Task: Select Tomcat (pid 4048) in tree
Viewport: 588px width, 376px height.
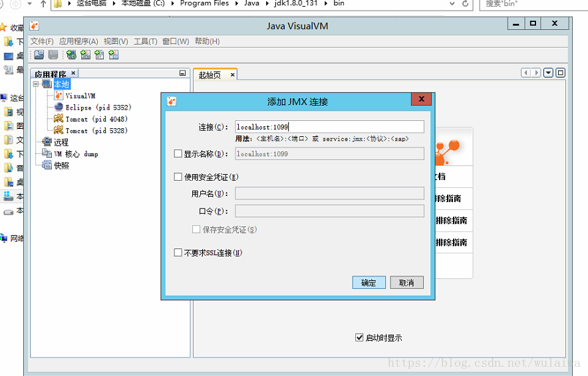Action: (x=96, y=119)
